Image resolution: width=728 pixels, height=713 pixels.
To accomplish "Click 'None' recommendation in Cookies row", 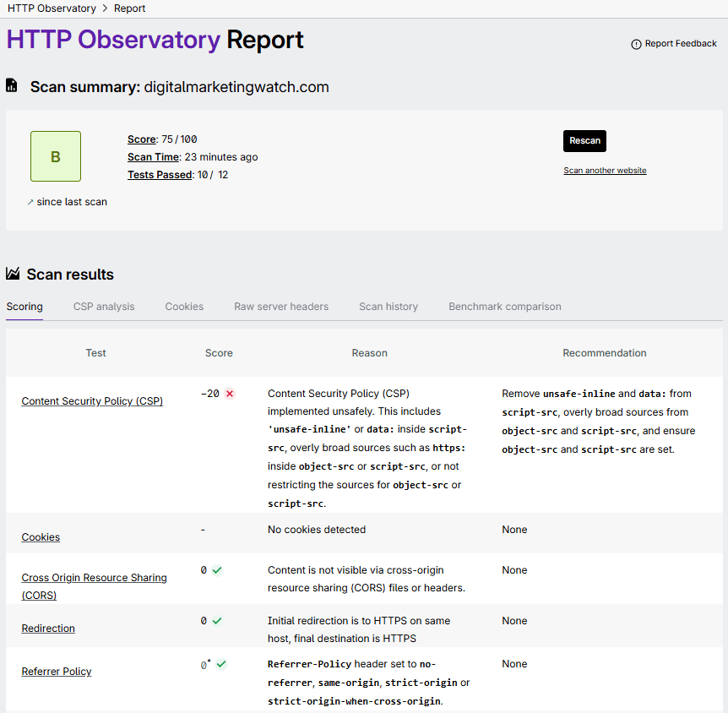I will (x=514, y=530).
